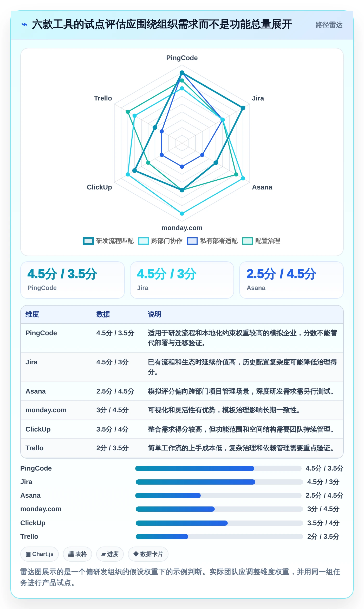
Task: Toggle the 跨部门协作 legend entry
Action: (160, 241)
